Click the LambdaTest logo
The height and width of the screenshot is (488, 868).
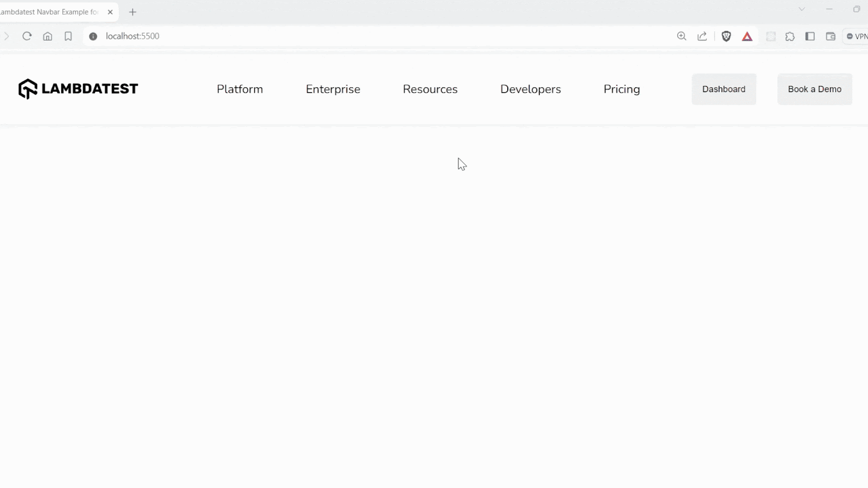pos(78,89)
